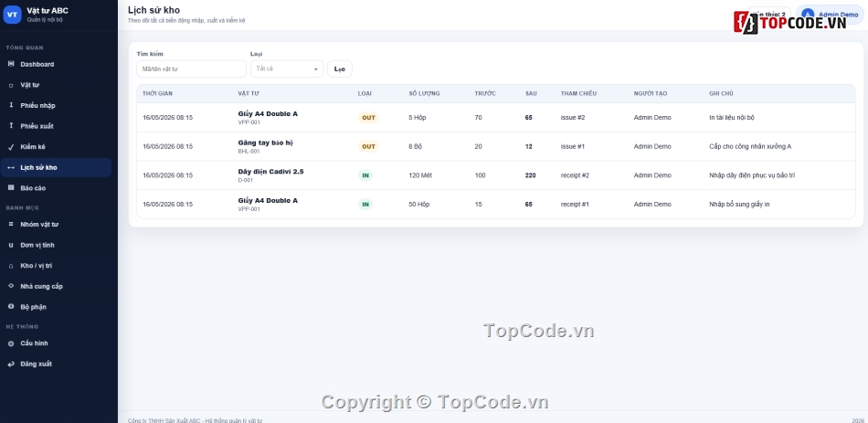Click the 8 Bộ quantity cell
This screenshot has height=423, width=868.
tap(415, 147)
